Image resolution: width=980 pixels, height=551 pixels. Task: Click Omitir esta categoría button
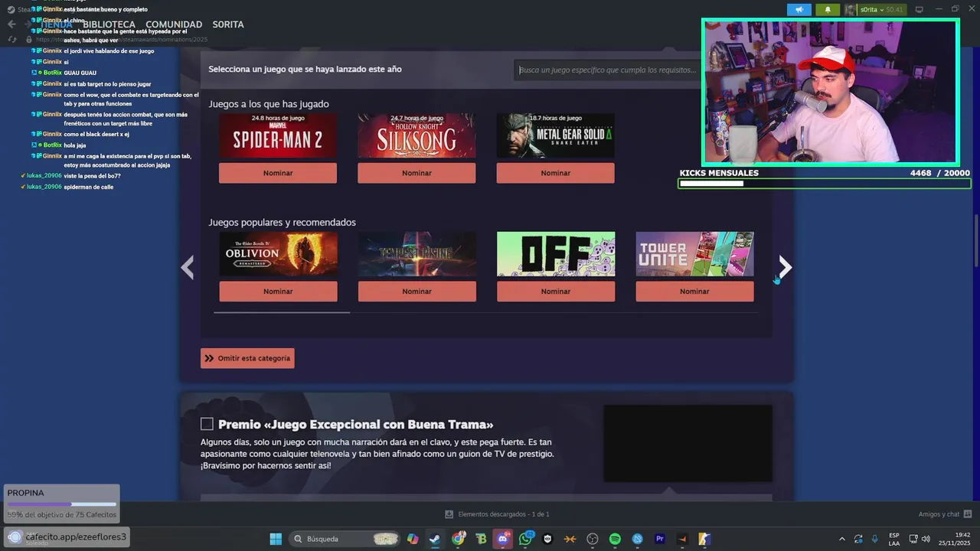click(x=247, y=358)
